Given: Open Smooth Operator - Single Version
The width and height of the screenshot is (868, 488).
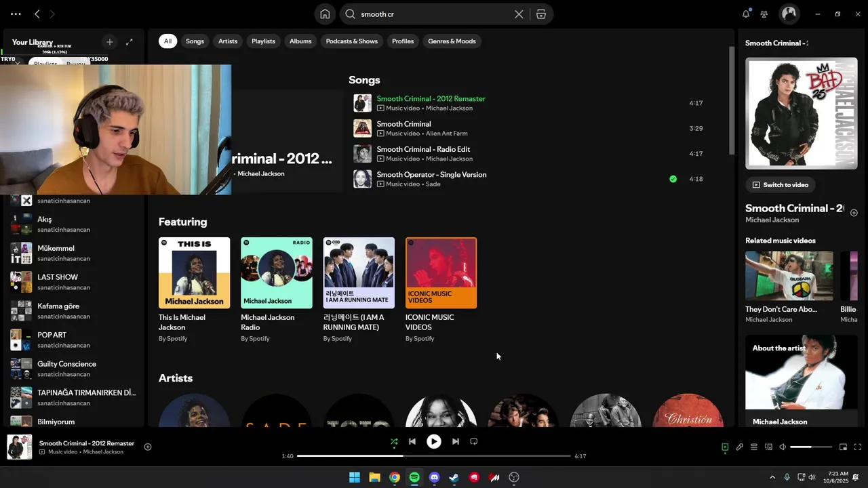Looking at the screenshot, I should (529, 179).
